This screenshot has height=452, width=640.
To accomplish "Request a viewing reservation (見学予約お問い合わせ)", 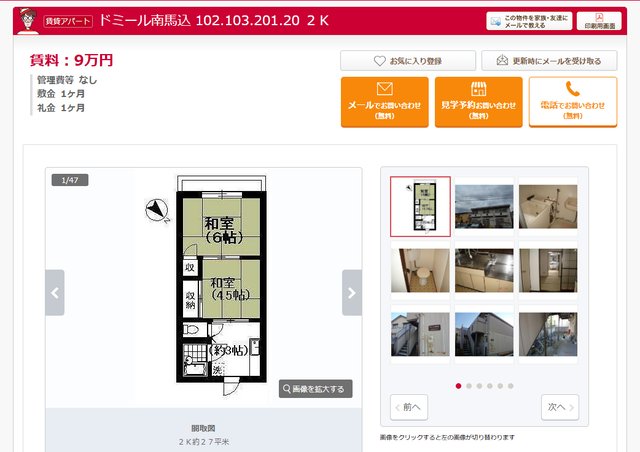I will (478, 102).
